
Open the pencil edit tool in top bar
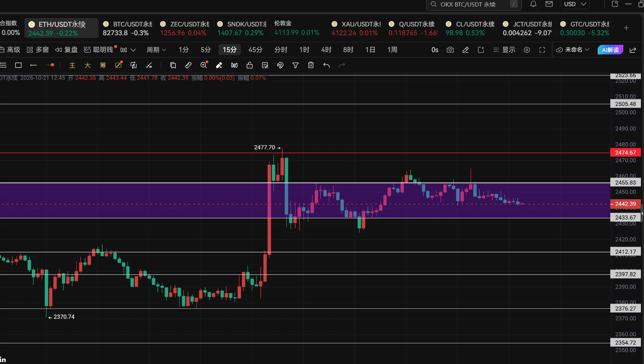point(466,50)
